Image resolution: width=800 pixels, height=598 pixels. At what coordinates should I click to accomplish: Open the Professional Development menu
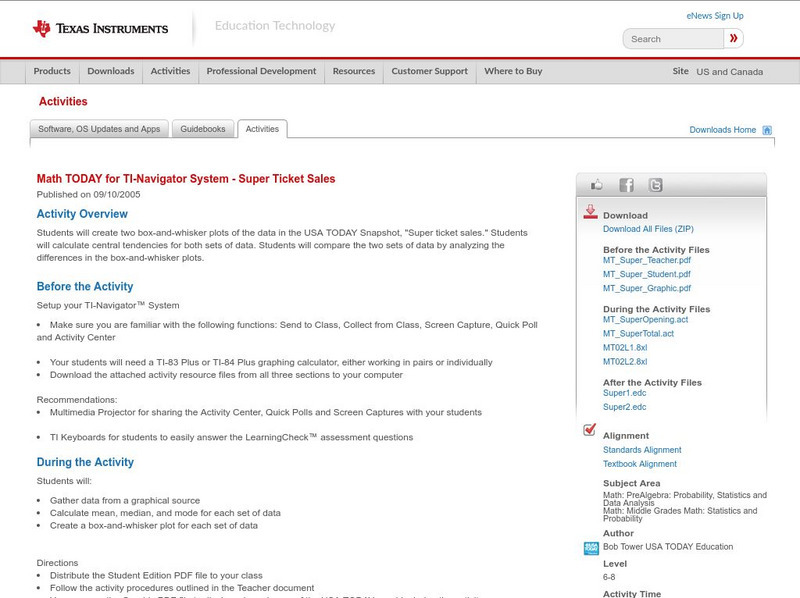(x=261, y=71)
